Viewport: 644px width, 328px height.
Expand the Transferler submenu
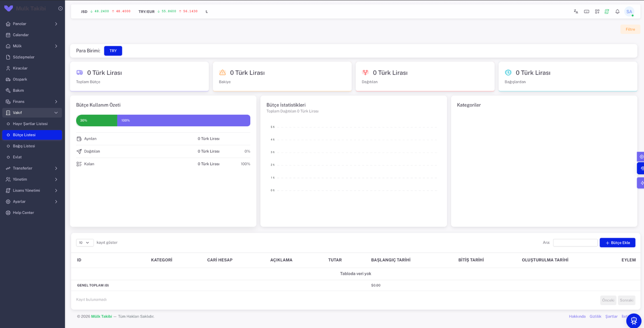pyautogui.click(x=32, y=168)
